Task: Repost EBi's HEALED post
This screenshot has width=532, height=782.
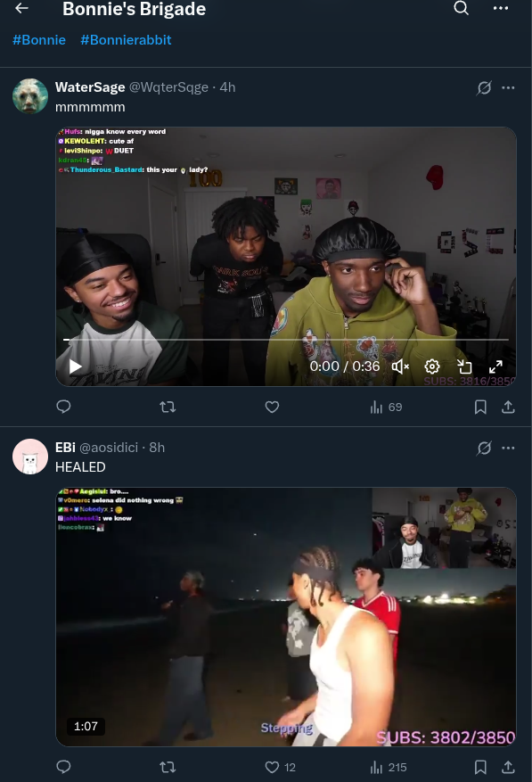Action: [168, 767]
